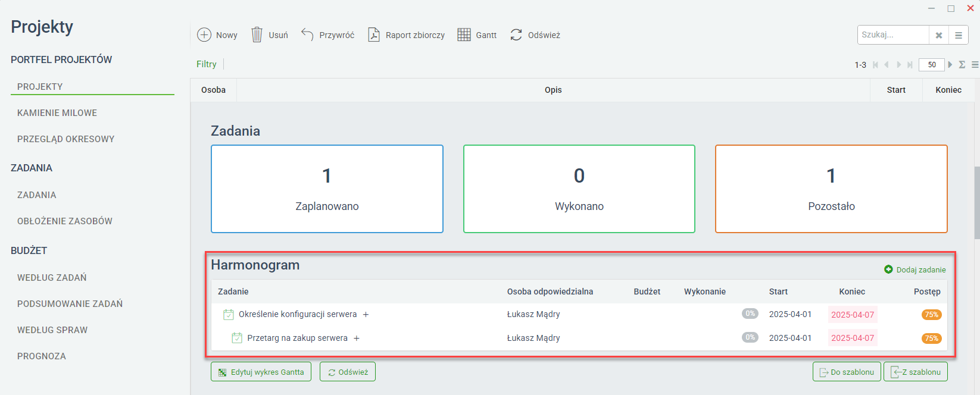
Task: Click task icon of Określenie konfiguracji serwera
Action: (x=229, y=314)
